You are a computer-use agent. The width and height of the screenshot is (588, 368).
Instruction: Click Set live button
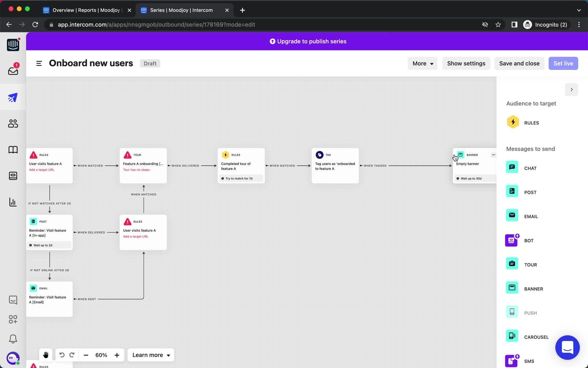click(x=563, y=63)
